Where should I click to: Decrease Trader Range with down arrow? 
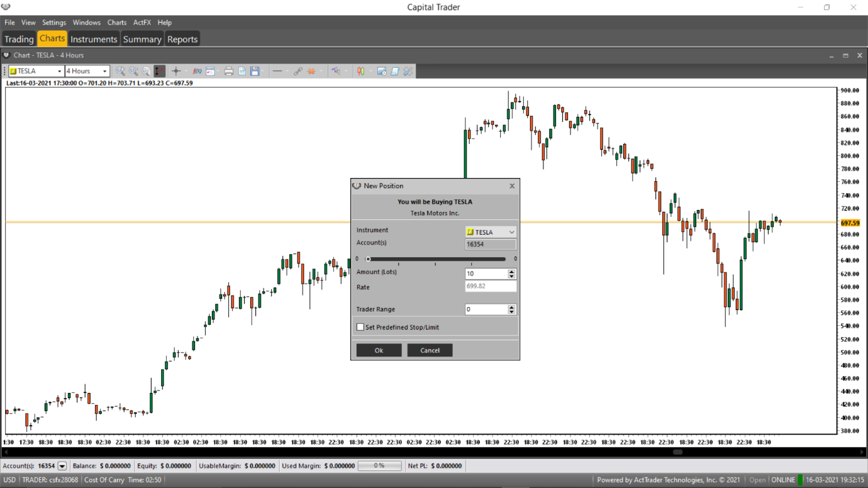[512, 312]
